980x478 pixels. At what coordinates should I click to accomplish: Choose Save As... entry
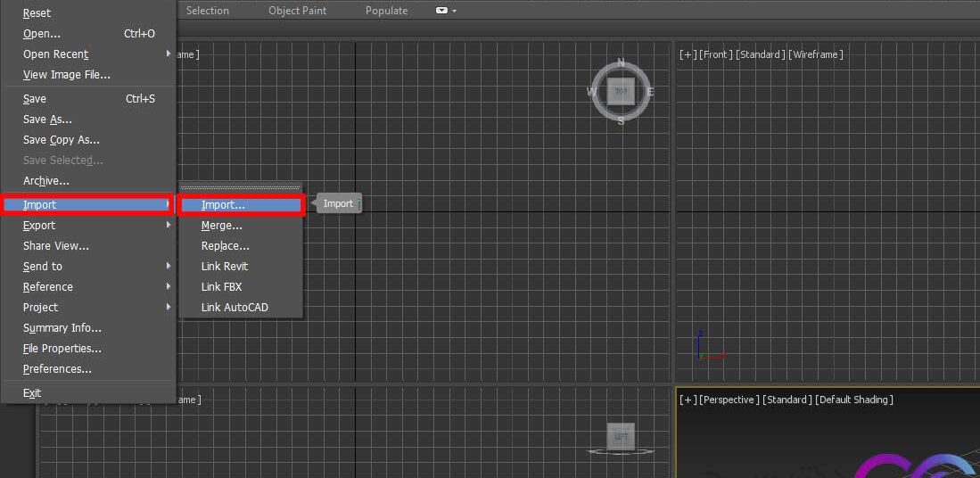pyautogui.click(x=87, y=119)
